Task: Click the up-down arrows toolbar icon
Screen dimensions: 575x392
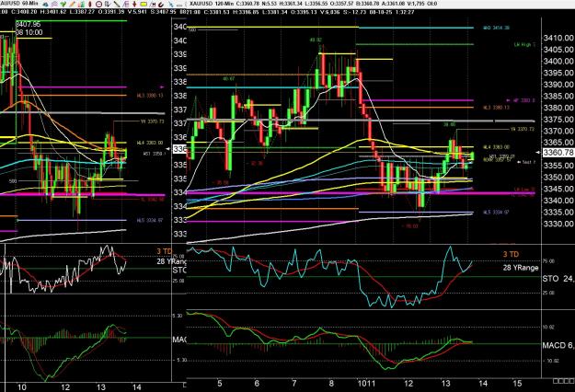Action: point(108,5)
